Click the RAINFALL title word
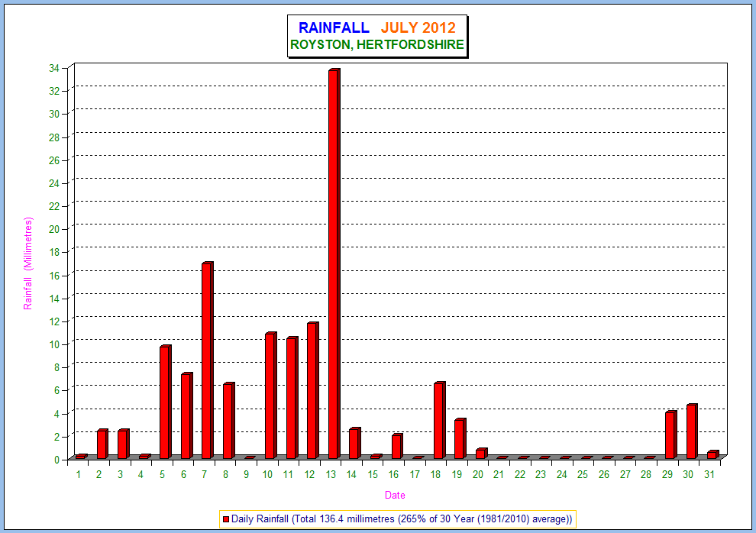This screenshot has width=756, height=533. (x=334, y=27)
